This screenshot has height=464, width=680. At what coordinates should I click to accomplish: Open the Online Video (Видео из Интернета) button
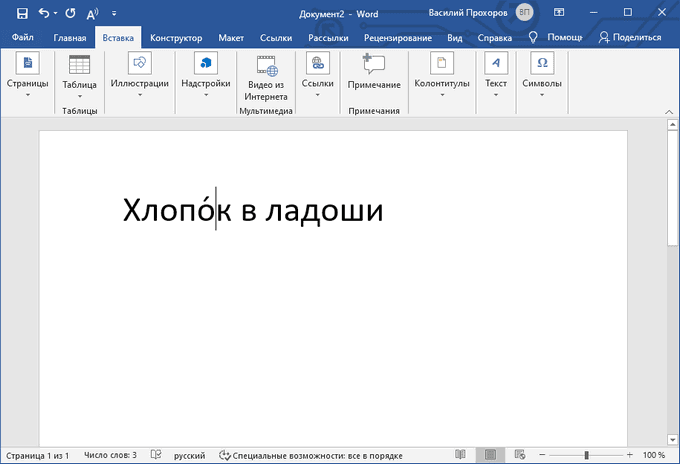pyautogui.click(x=266, y=78)
